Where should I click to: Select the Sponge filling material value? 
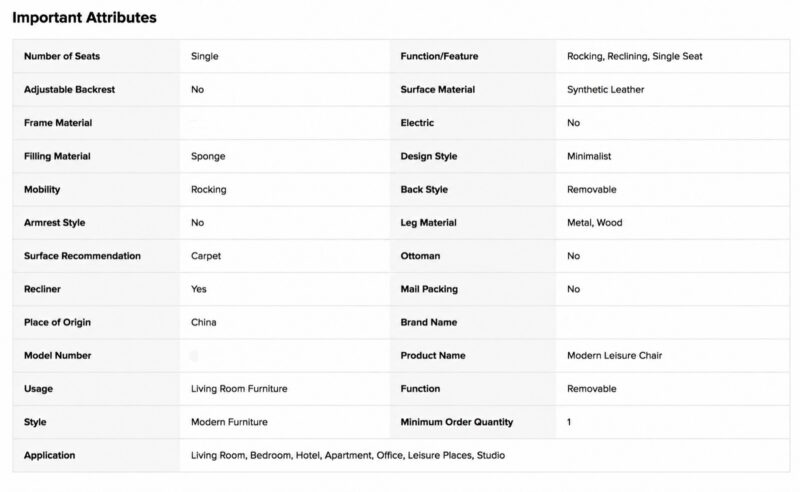[208, 156]
